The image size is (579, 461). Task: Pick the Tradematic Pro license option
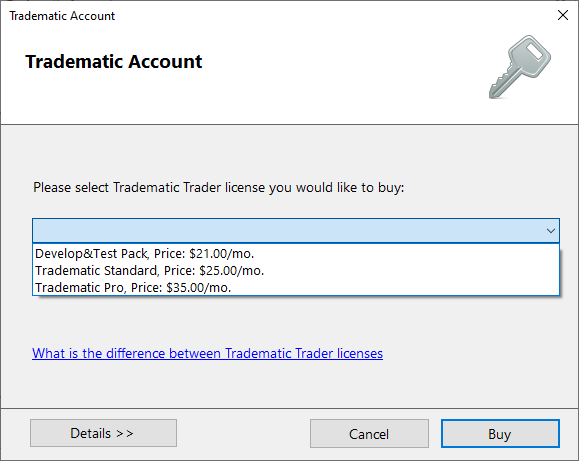click(296, 288)
